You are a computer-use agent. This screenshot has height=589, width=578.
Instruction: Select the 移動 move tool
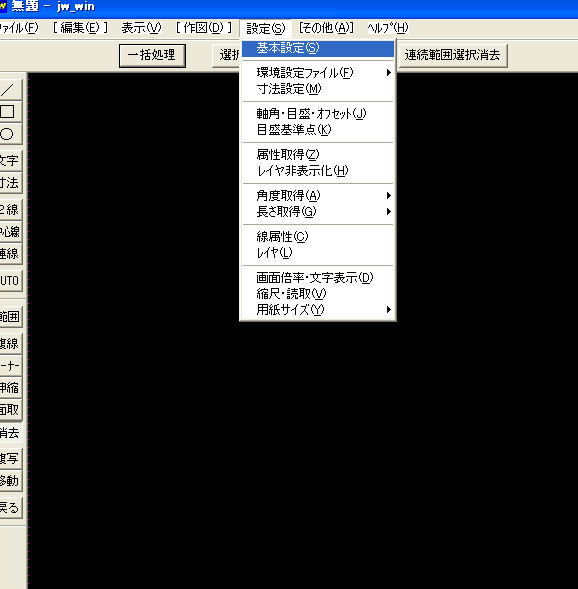[x=10, y=481]
